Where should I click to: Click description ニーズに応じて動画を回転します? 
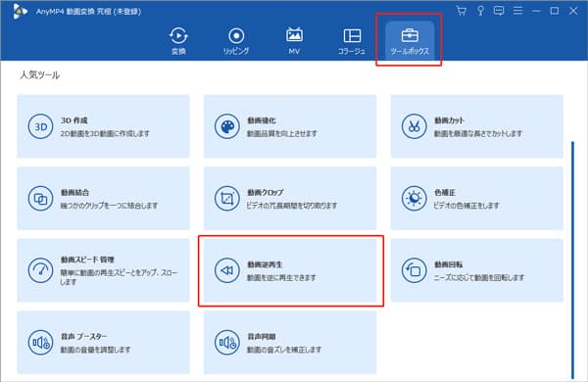pos(479,278)
